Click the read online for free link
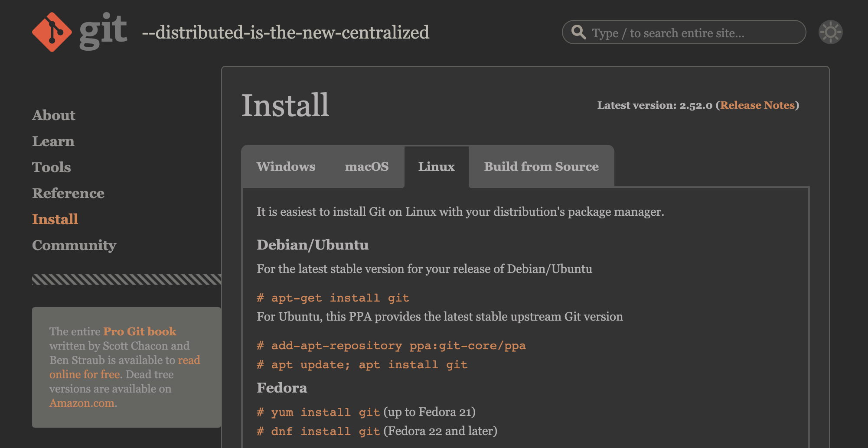Image resolution: width=868 pixels, height=448 pixels. (x=85, y=374)
